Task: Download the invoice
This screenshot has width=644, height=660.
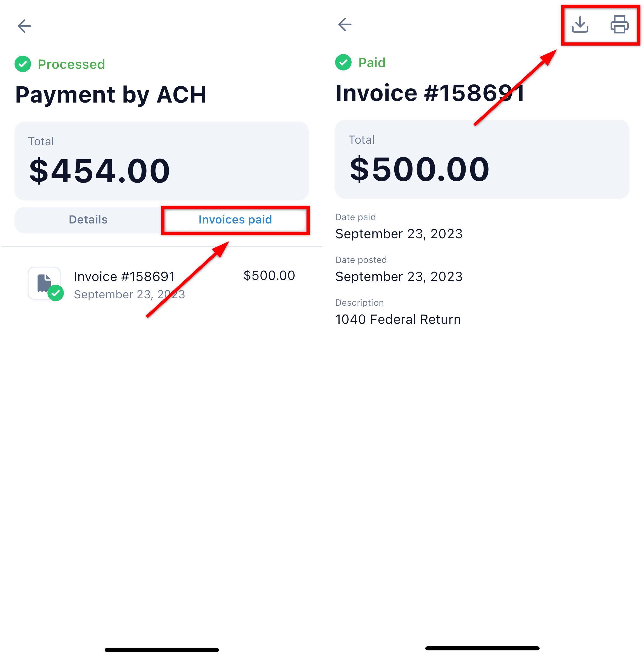Action: pyautogui.click(x=580, y=25)
